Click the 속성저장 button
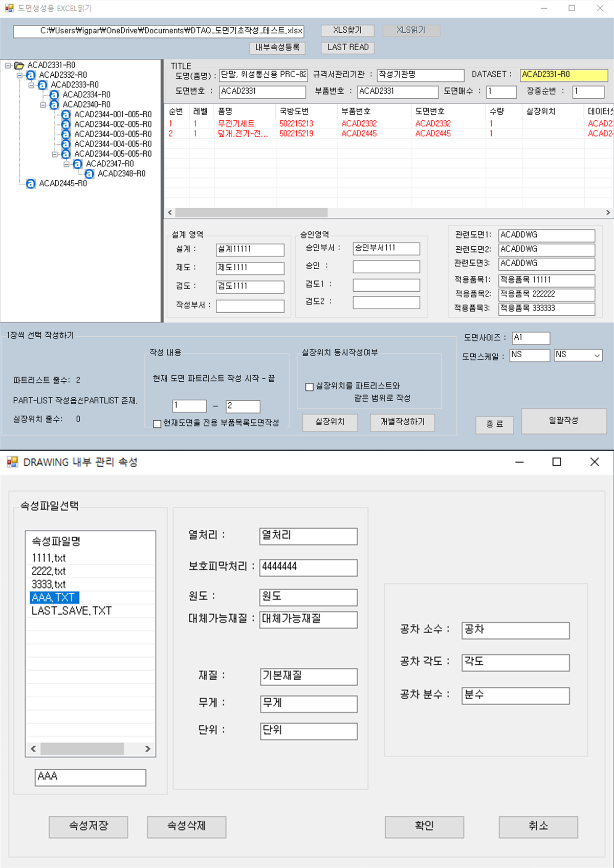The width and height of the screenshot is (614, 868). tap(89, 827)
